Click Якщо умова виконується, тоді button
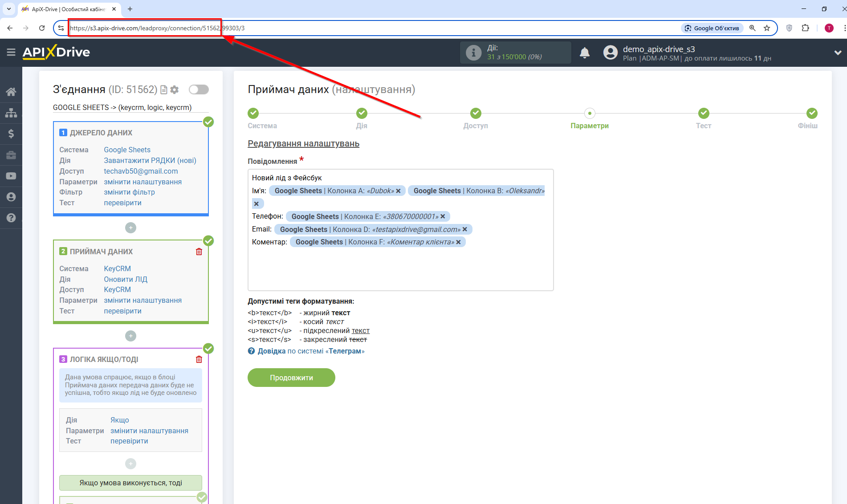Viewport: 847px width, 504px height. pyautogui.click(x=130, y=483)
